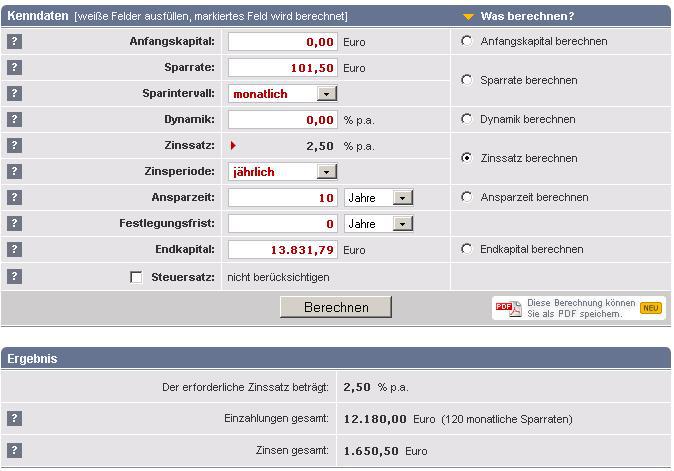The width and height of the screenshot is (674, 471).
Task: Click the Anfangskapital input field
Action: 283,42
